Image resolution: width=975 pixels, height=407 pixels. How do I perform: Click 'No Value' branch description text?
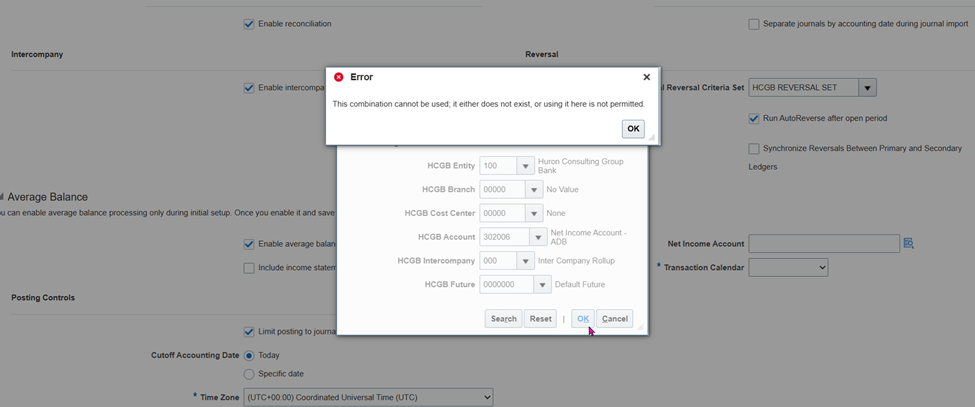pyautogui.click(x=562, y=190)
